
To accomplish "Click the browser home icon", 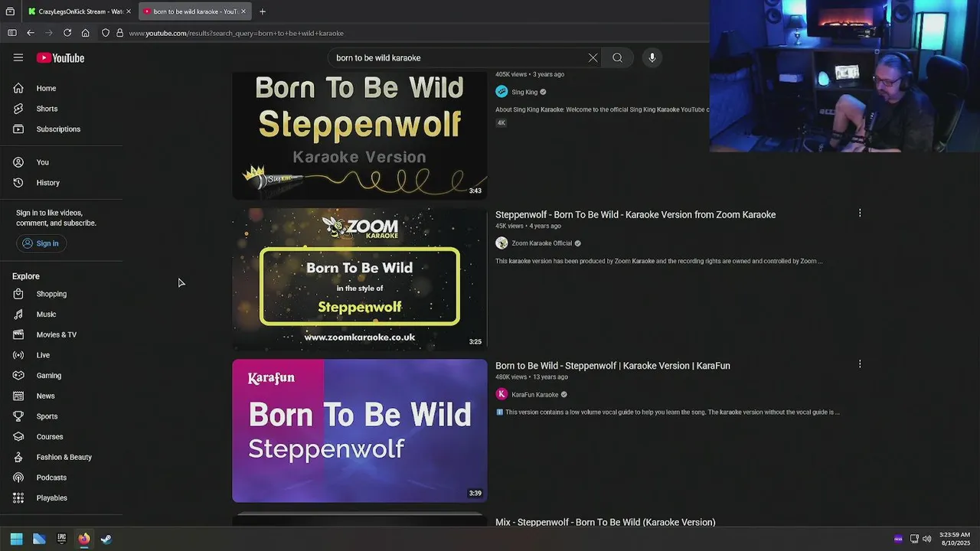I will [86, 33].
